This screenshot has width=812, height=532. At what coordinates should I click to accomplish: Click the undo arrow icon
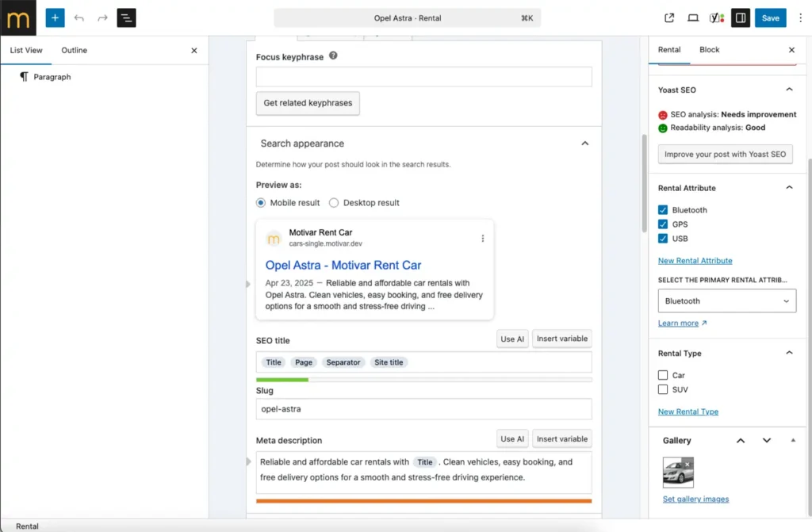(79, 17)
